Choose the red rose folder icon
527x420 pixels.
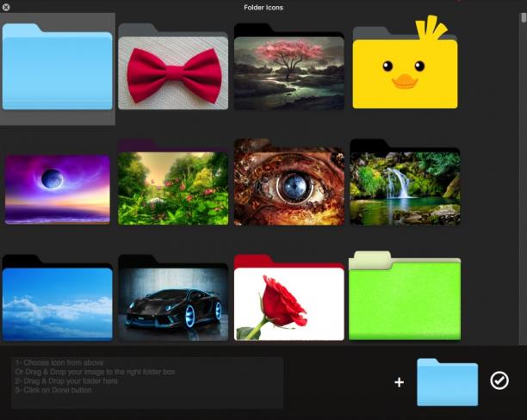pos(289,298)
